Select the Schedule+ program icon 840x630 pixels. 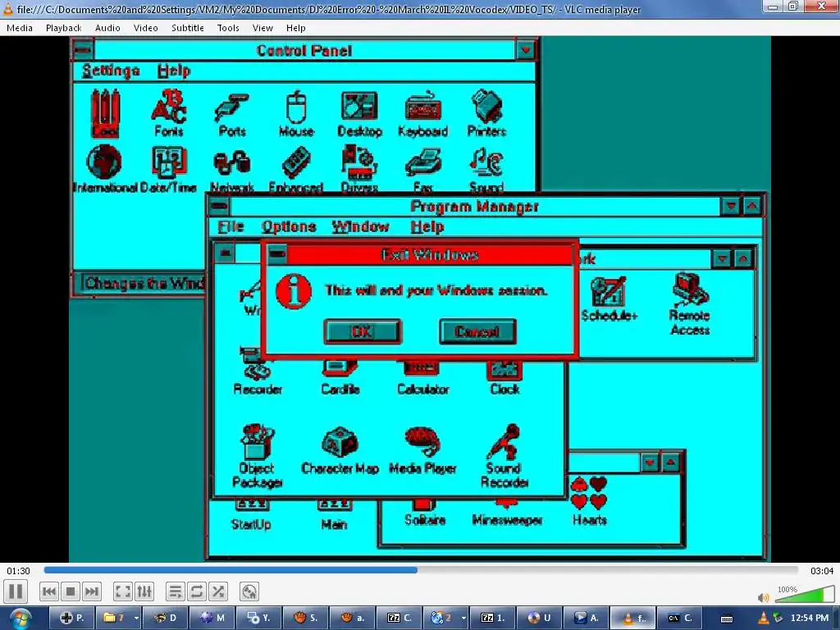609,299
